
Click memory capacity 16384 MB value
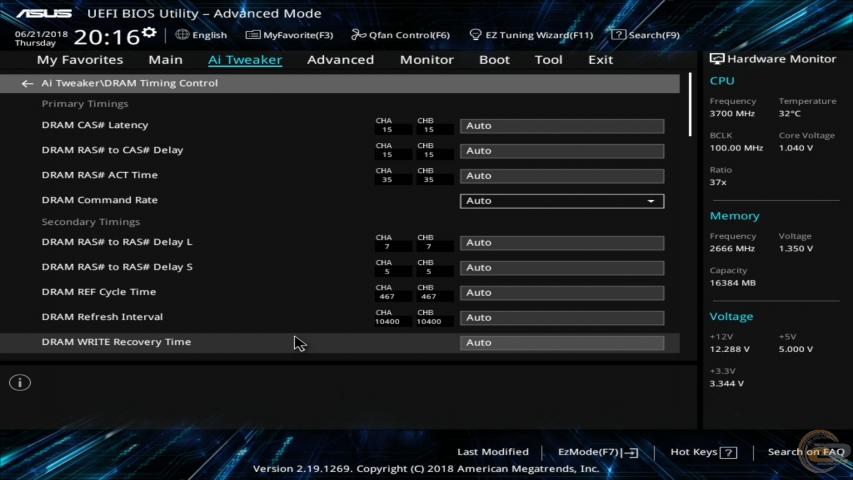pos(732,283)
